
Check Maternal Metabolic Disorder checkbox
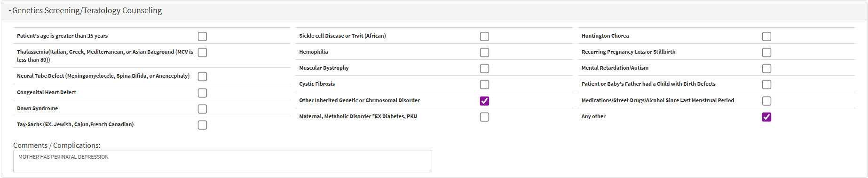point(484,117)
